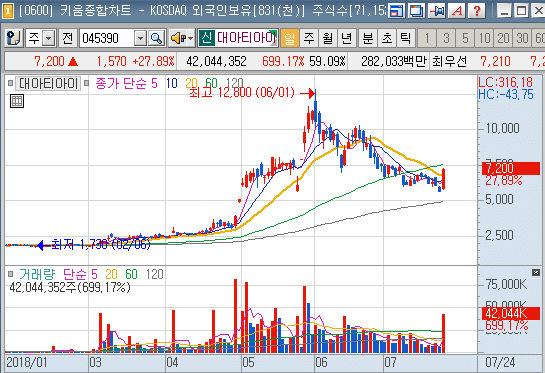Click price MA legend value 5

[154, 83]
